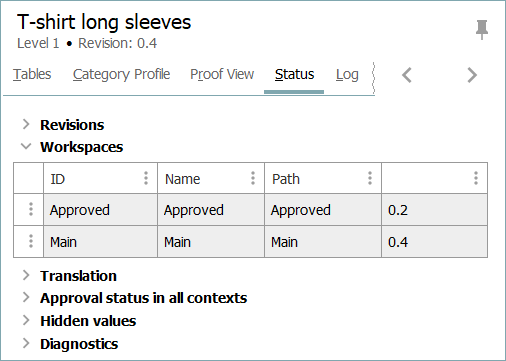Switch to the Tables tab
This screenshot has width=506, height=361.
(x=32, y=74)
